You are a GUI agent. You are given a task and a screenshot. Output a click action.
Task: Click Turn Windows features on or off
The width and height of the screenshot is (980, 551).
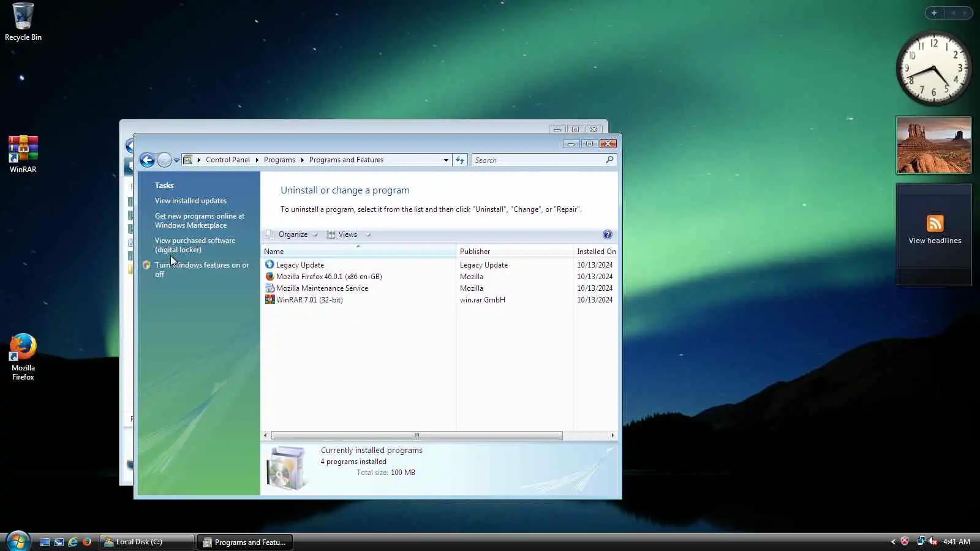coord(202,269)
